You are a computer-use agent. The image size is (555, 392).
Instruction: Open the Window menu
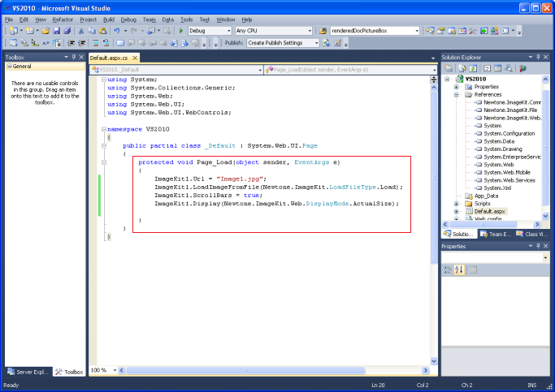point(225,19)
